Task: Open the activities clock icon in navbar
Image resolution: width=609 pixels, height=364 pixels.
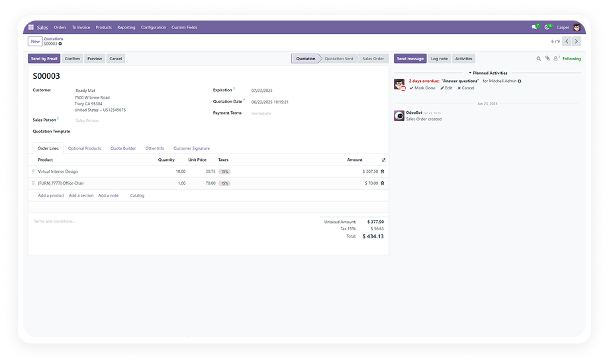Action: [x=547, y=27]
